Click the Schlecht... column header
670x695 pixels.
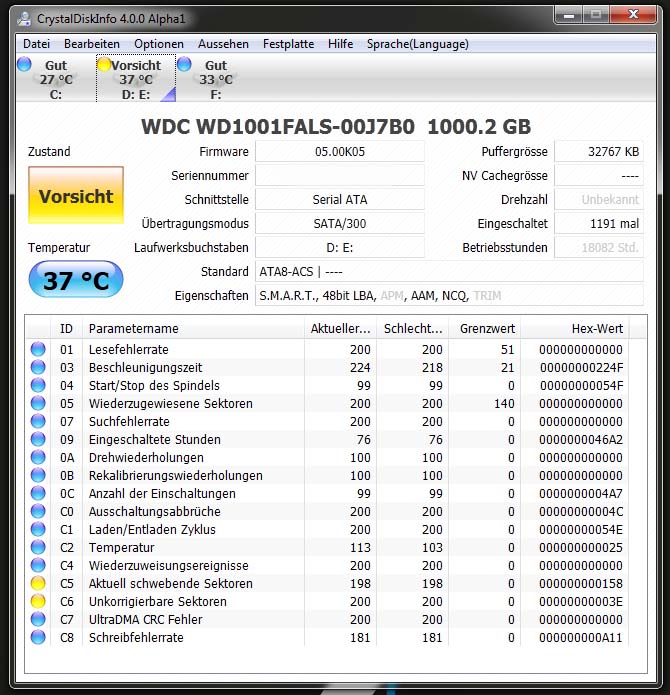click(x=413, y=328)
